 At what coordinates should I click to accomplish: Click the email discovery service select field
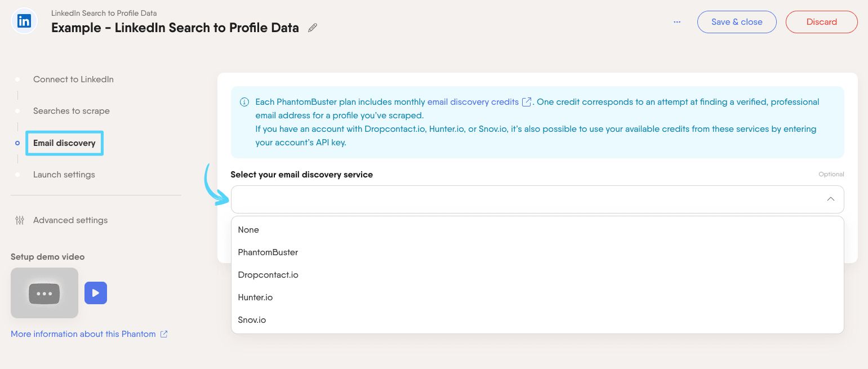coord(537,199)
